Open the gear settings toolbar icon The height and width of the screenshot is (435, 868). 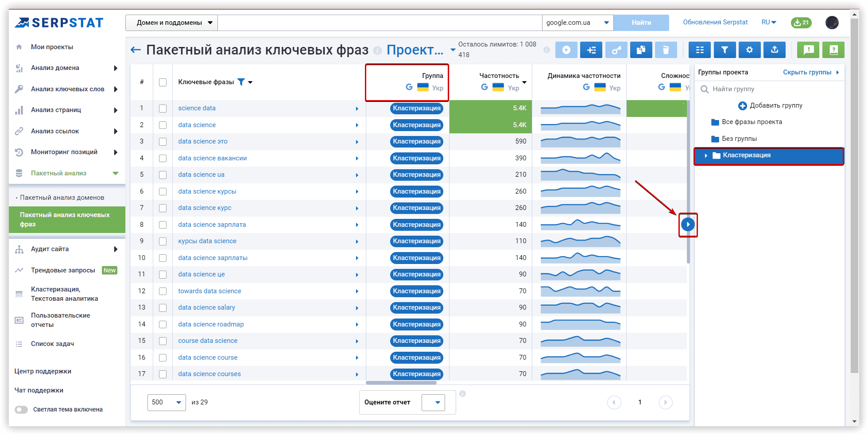click(749, 50)
